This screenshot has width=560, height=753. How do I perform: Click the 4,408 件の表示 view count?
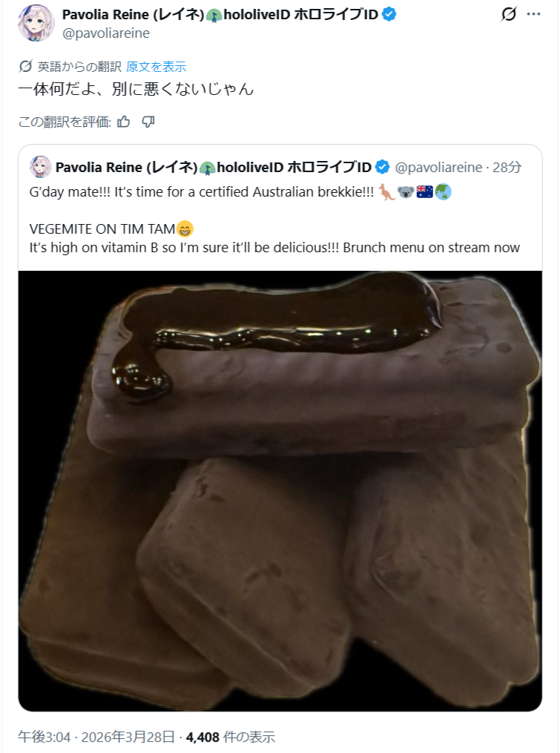point(231,737)
